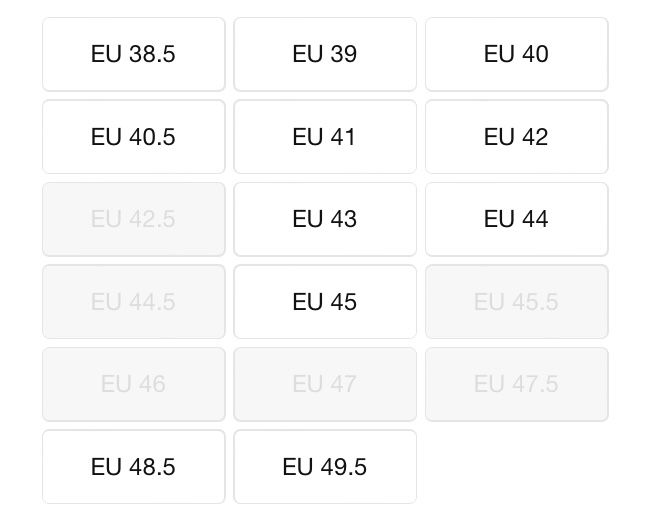Tap the EU 45 size tile

pyautogui.click(x=325, y=302)
